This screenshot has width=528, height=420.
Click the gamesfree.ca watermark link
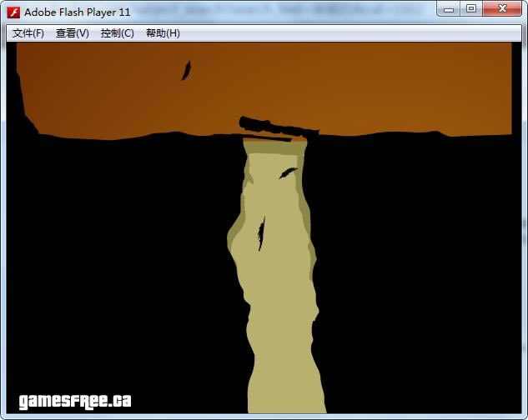tap(75, 401)
